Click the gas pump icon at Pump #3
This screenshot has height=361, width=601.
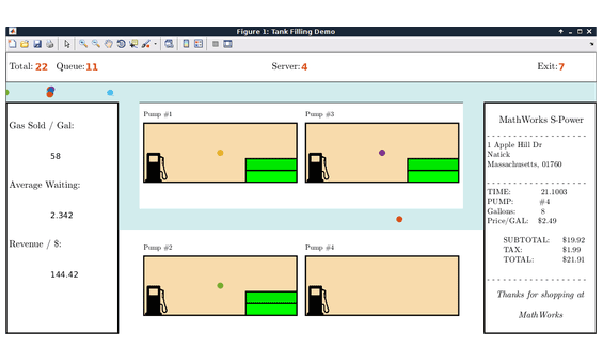tap(318, 167)
